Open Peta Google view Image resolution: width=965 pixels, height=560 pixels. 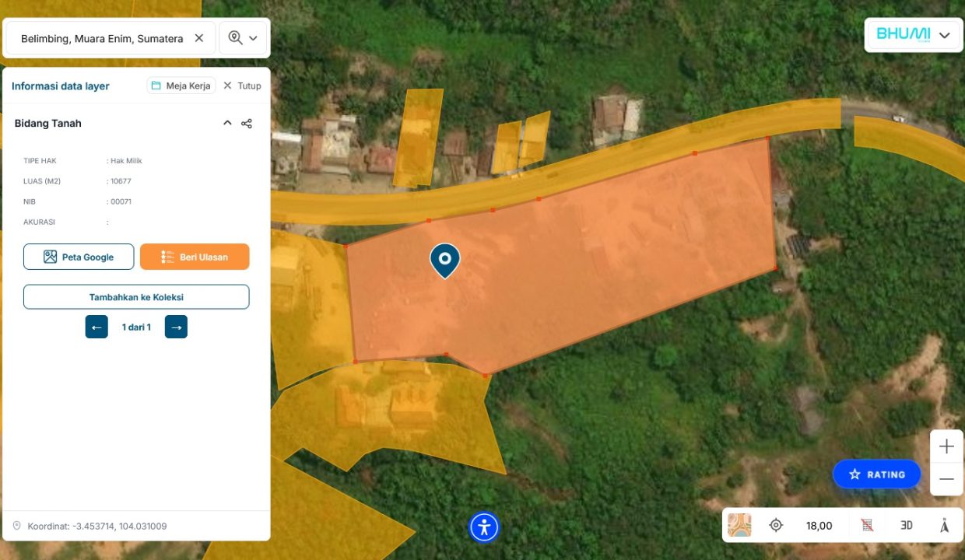(x=79, y=257)
